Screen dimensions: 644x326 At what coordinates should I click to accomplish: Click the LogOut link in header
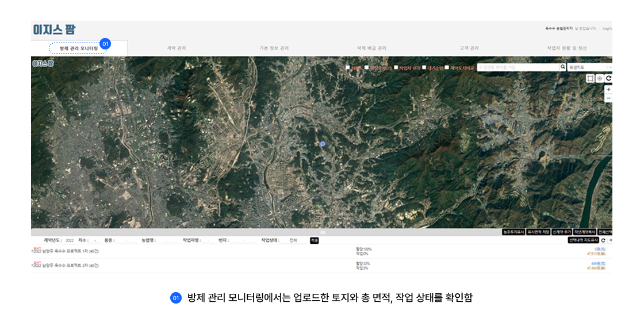[x=607, y=29]
